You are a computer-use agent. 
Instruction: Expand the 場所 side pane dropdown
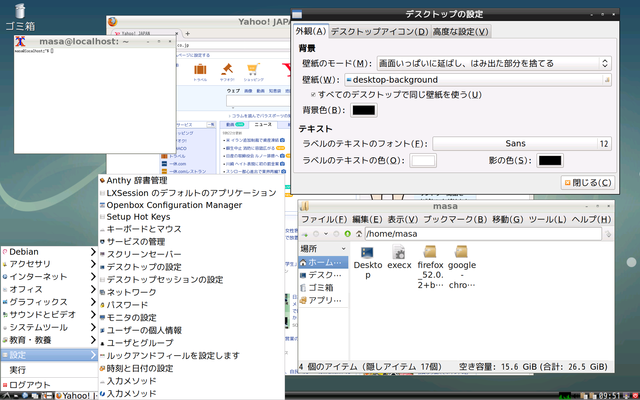tap(343, 249)
